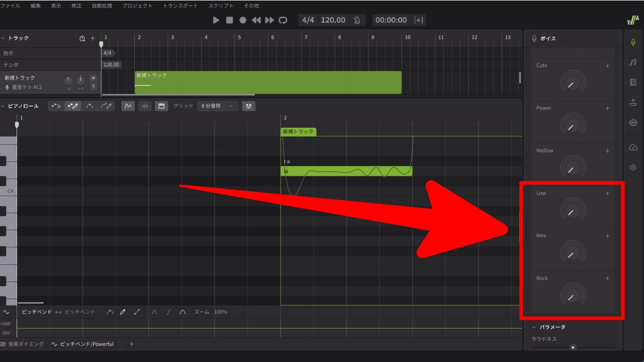Open the music note panel in the right sidebar

633,62
